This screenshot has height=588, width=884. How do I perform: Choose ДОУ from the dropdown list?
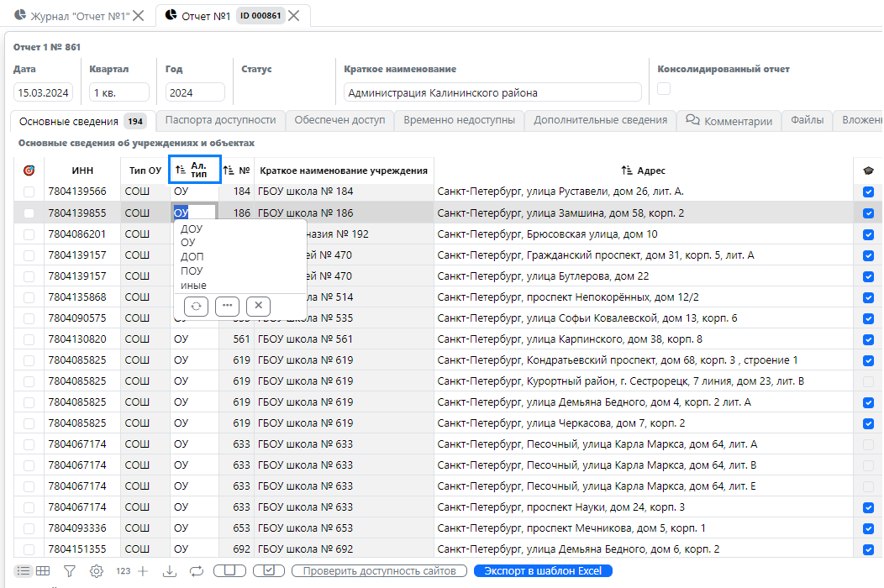pos(192,228)
